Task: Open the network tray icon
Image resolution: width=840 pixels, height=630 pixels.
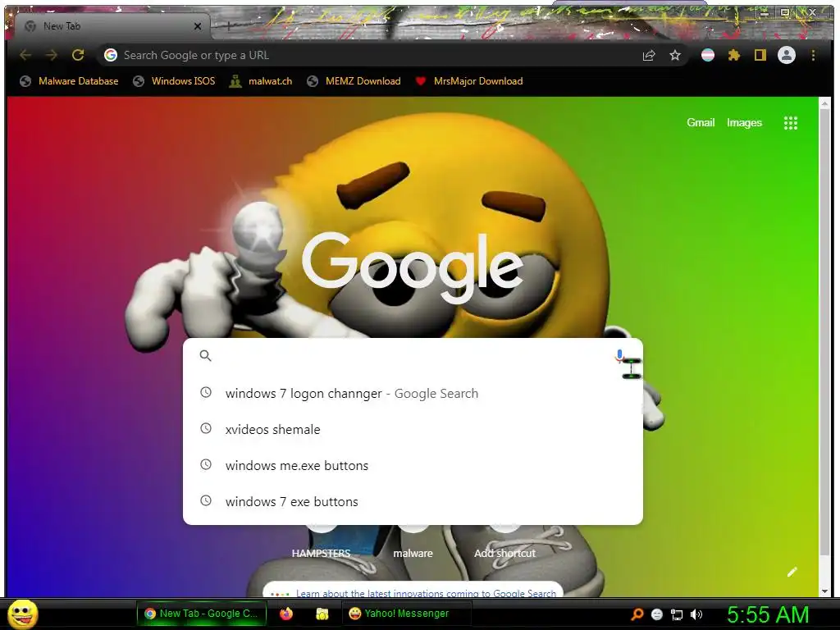Action: click(677, 614)
